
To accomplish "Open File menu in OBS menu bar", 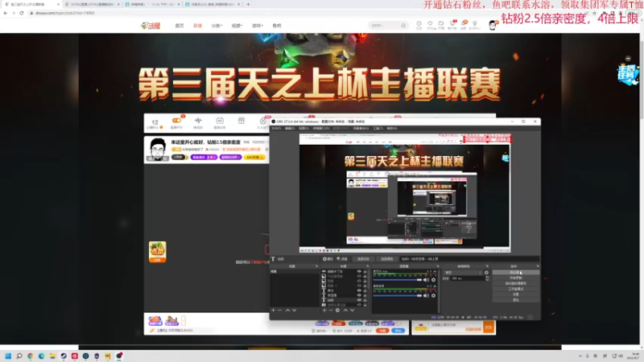I will (x=276, y=129).
